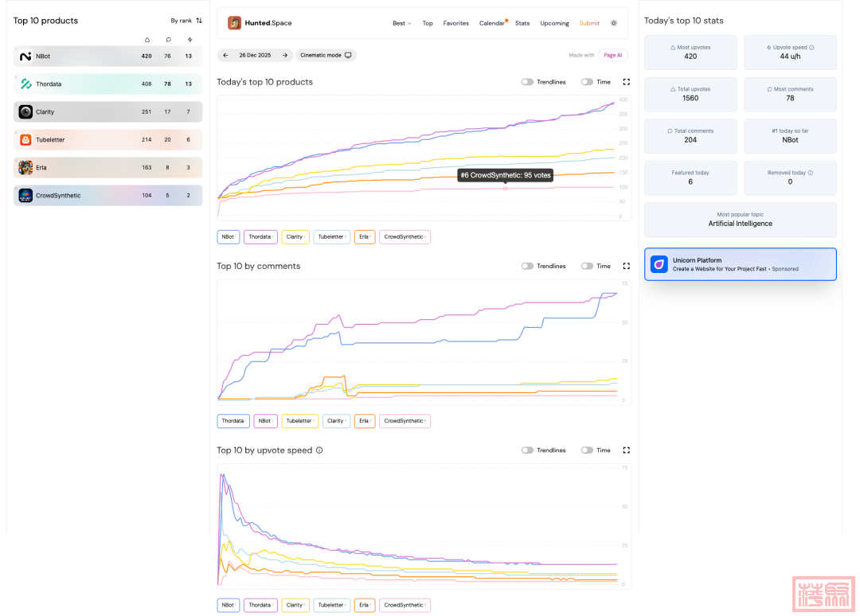Change sorting with By rank selector

(186, 21)
